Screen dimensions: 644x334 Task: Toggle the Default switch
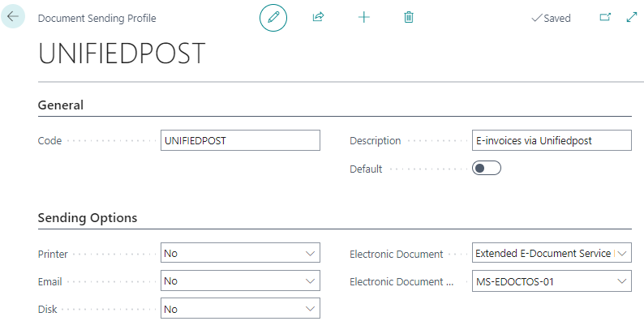(x=487, y=169)
